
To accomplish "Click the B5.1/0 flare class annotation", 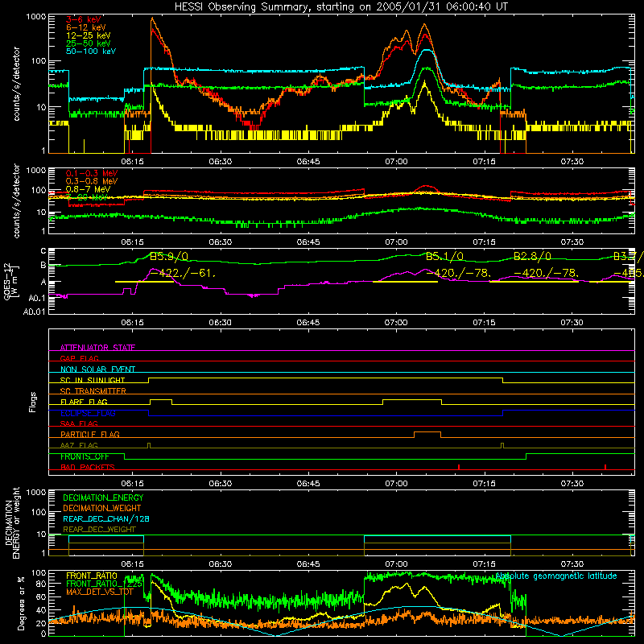I will 444,257.
